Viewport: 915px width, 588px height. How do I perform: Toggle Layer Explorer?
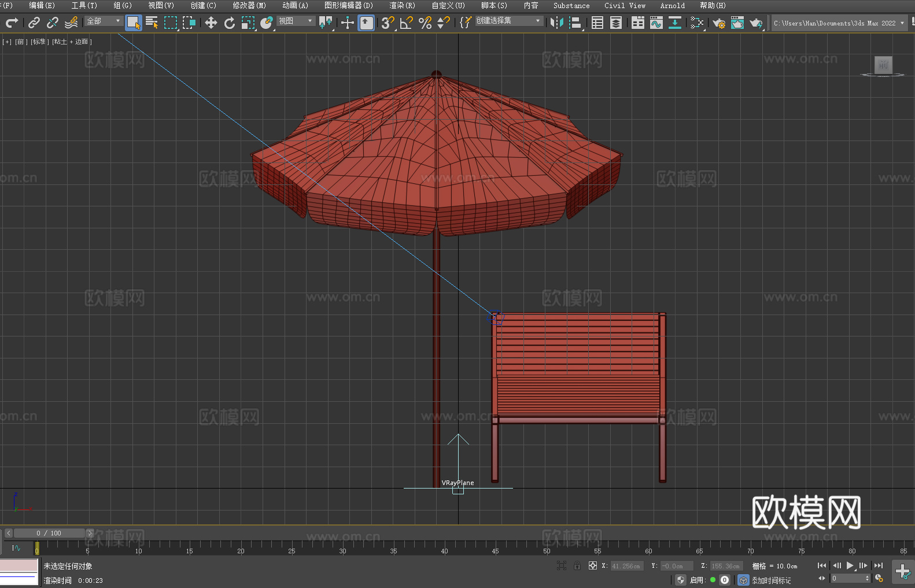[616, 23]
